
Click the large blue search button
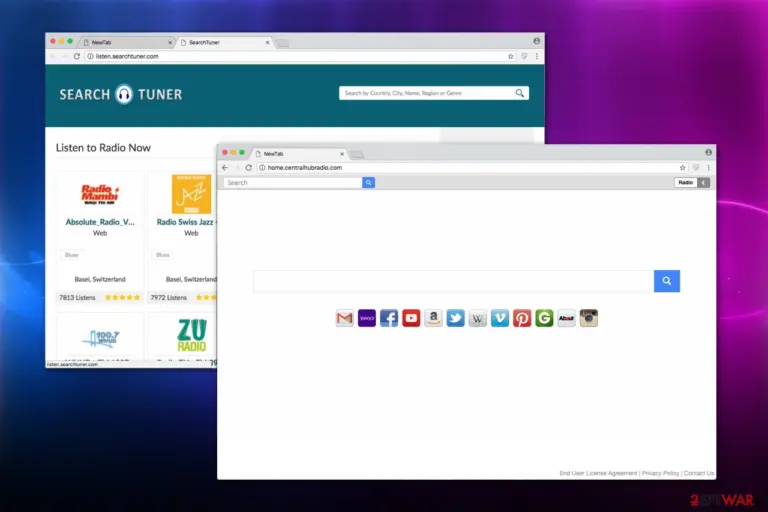tap(667, 281)
